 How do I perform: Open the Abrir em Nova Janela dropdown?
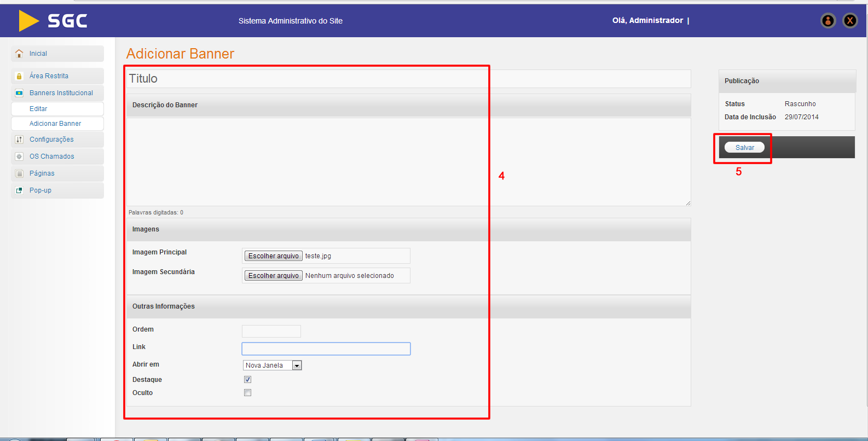tap(272, 365)
